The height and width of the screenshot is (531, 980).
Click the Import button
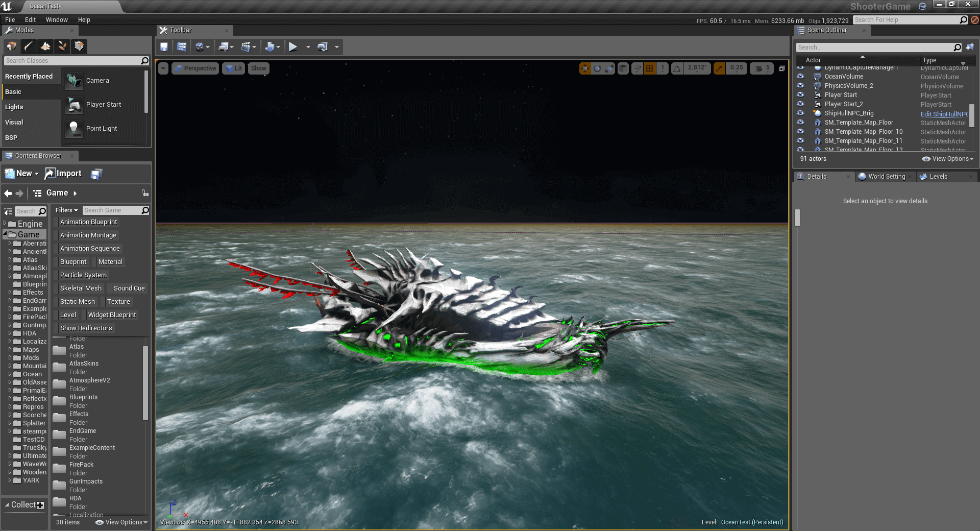pos(63,174)
